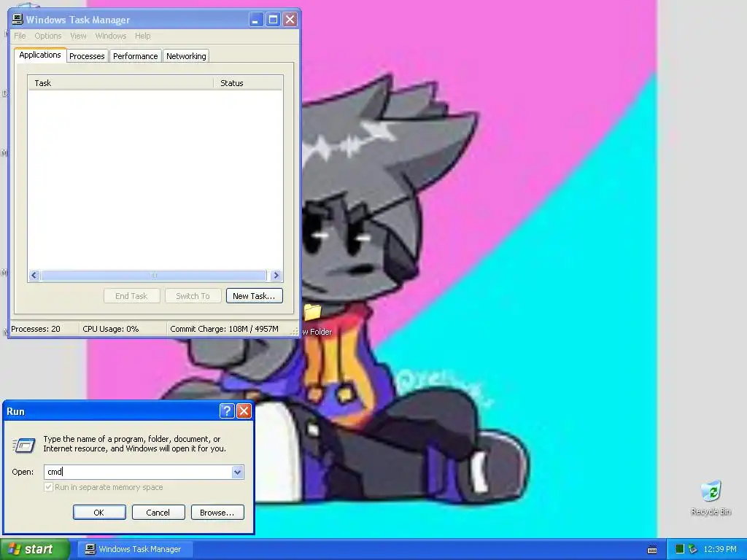747x560 pixels.
Task: Close the Run dialog with X
Action: (244, 411)
